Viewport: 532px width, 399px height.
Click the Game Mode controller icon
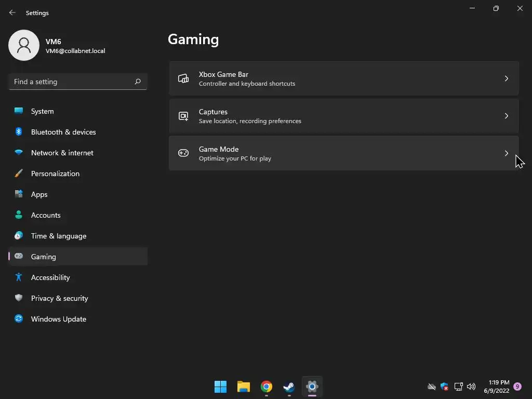183,153
